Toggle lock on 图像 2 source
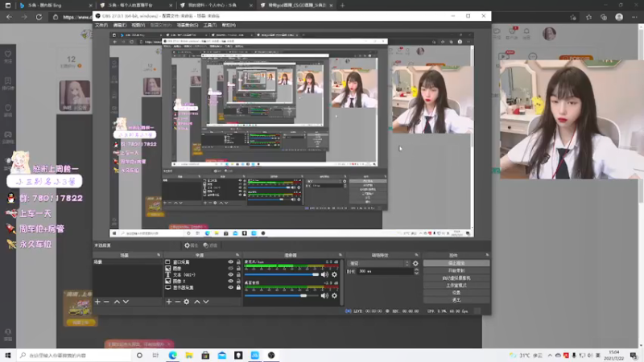 click(238, 281)
